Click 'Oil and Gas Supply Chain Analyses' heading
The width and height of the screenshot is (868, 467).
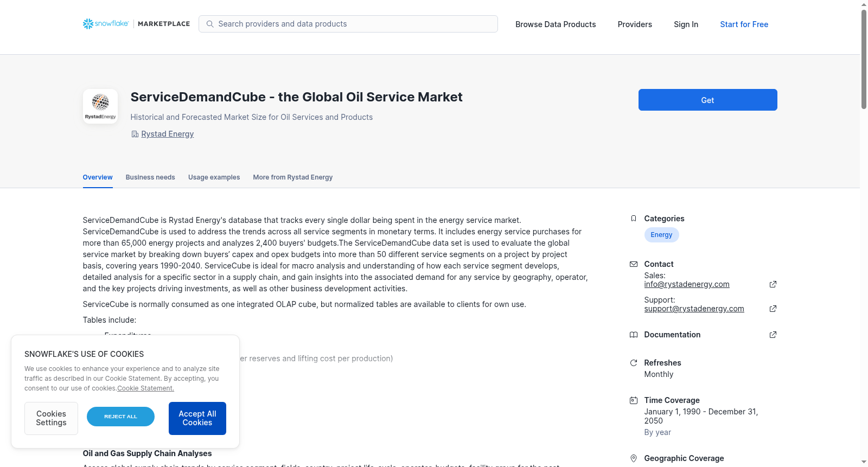tap(147, 453)
